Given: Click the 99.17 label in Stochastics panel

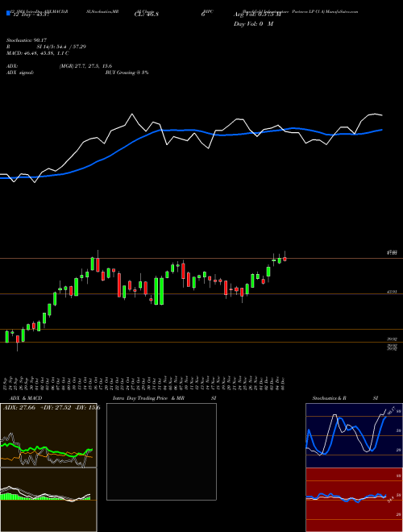Looking at the screenshot, I should (390, 410).
